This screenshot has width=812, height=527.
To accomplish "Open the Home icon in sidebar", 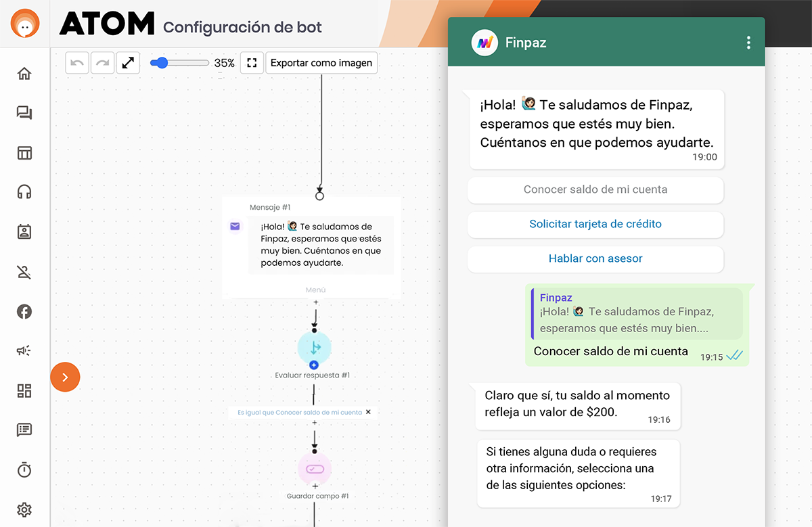I will [x=24, y=74].
